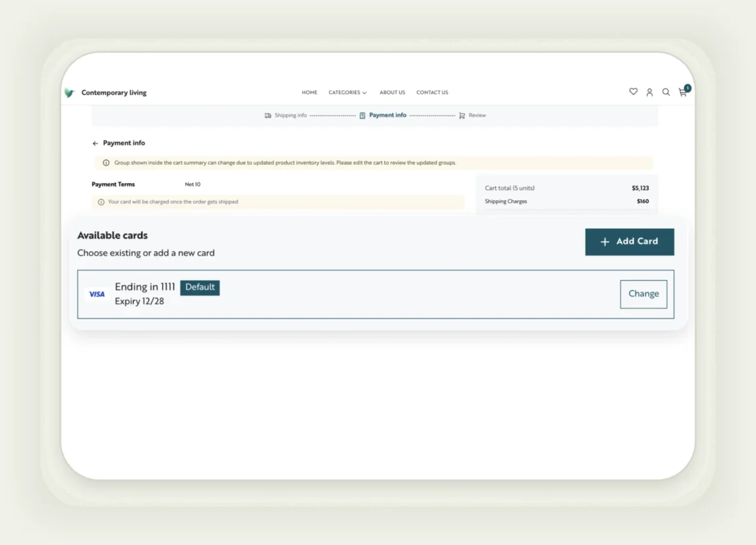Click the Add Card button

coord(629,242)
